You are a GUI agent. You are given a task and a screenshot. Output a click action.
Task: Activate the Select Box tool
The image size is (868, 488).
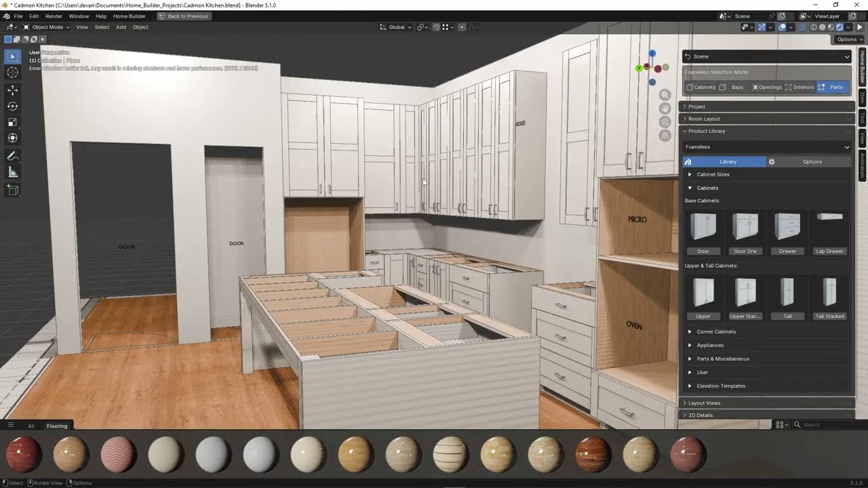tap(12, 56)
